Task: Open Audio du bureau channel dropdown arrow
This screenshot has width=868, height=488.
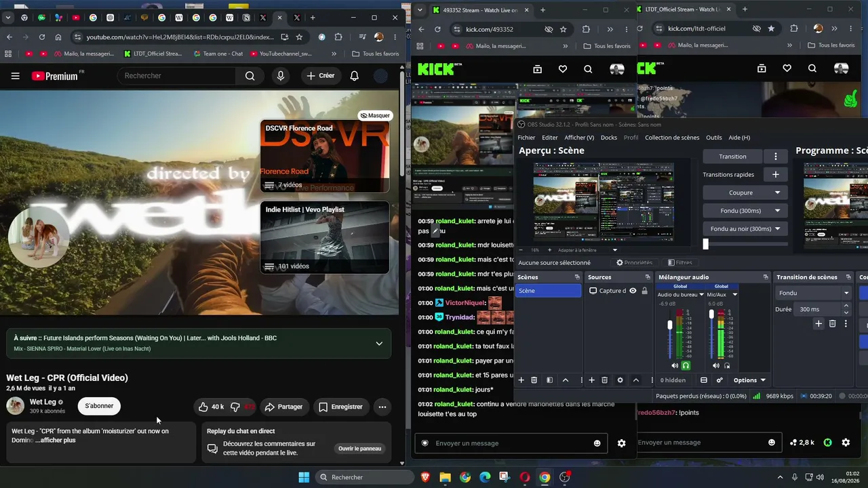Action: click(701, 295)
